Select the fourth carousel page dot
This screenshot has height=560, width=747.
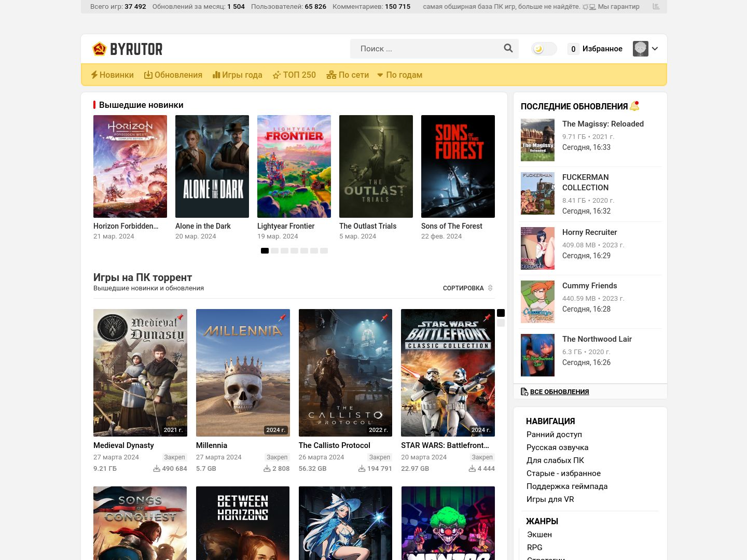[x=294, y=250]
